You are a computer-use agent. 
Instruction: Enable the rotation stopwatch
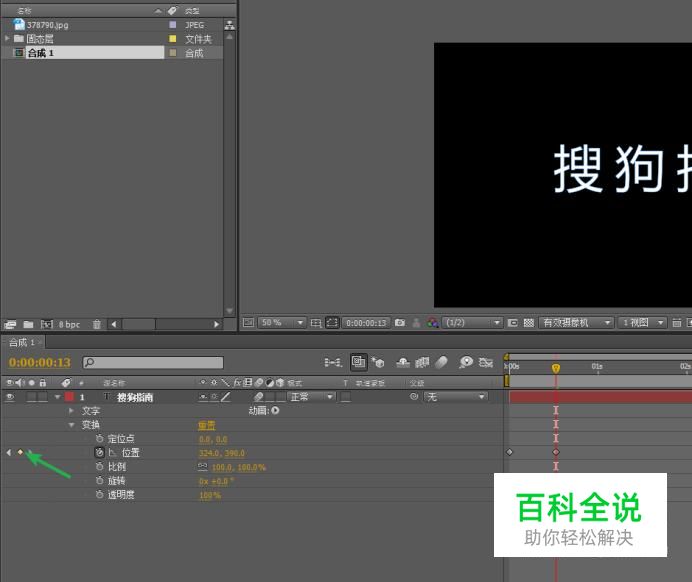pyautogui.click(x=100, y=480)
